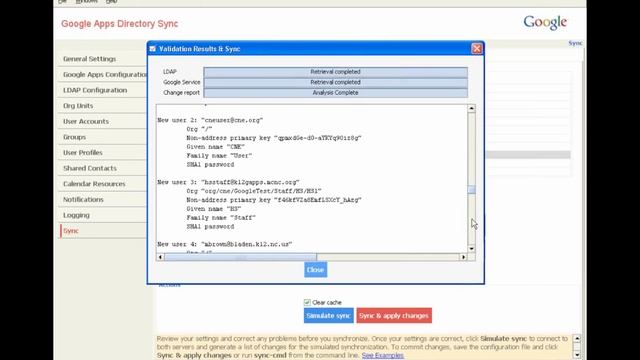Viewport: 640px width, 360px height.
Task: Click Given name "CNE" line
Action: click(x=216, y=147)
